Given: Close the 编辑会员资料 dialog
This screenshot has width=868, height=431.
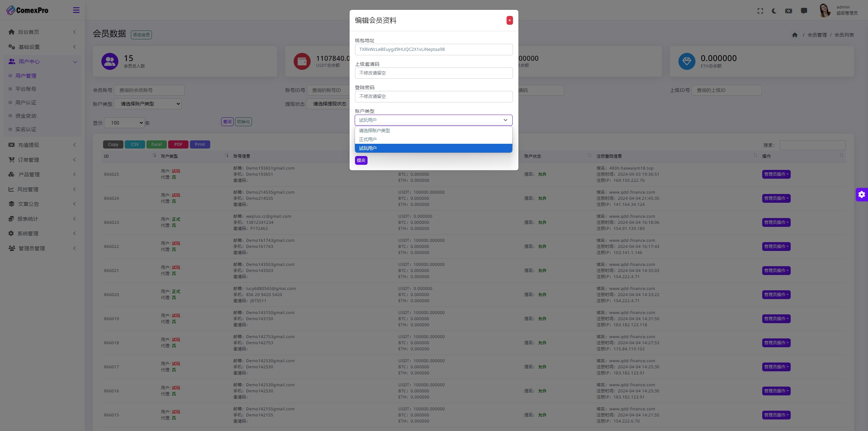Looking at the screenshot, I should pyautogui.click(x=510, y=20).
